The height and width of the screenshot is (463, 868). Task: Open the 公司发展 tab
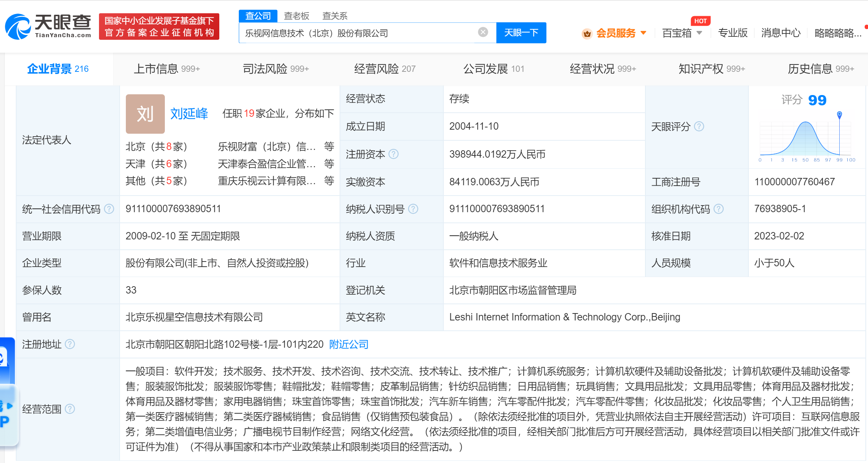click(x=494, y=69)
